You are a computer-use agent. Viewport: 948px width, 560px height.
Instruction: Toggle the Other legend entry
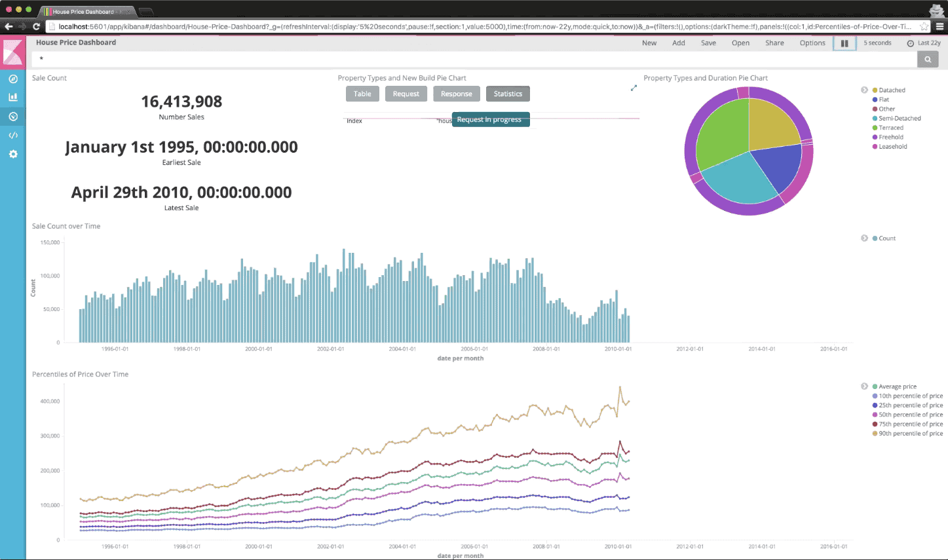pos(883,109)
